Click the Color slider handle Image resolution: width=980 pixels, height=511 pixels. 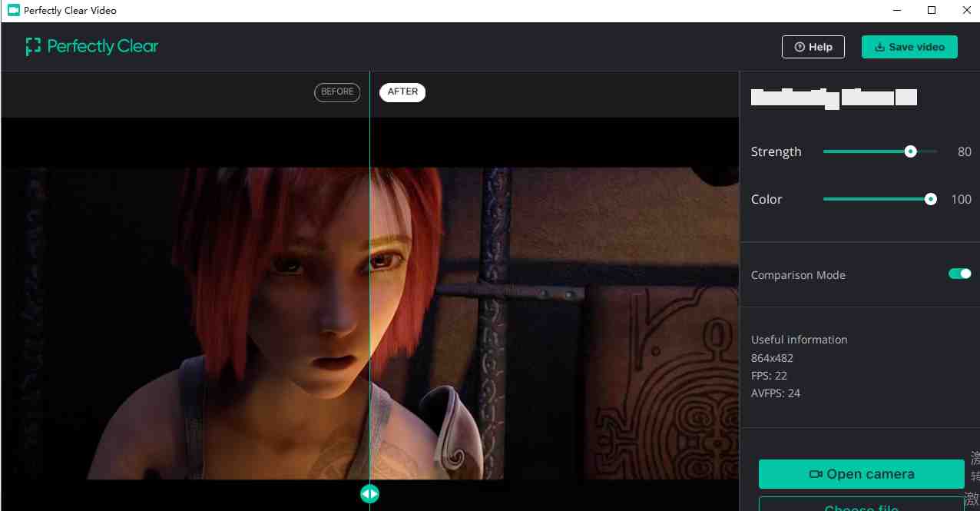point(930,199)
